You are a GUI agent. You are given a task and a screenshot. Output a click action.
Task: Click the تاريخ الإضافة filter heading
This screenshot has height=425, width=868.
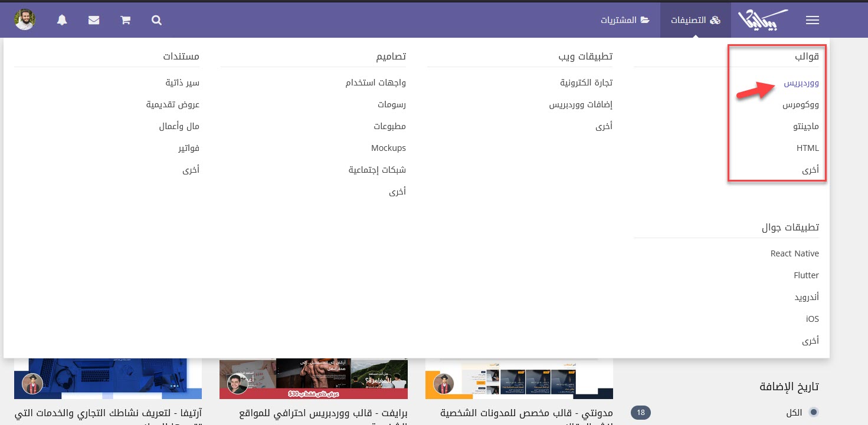click(x=789, y=387)
